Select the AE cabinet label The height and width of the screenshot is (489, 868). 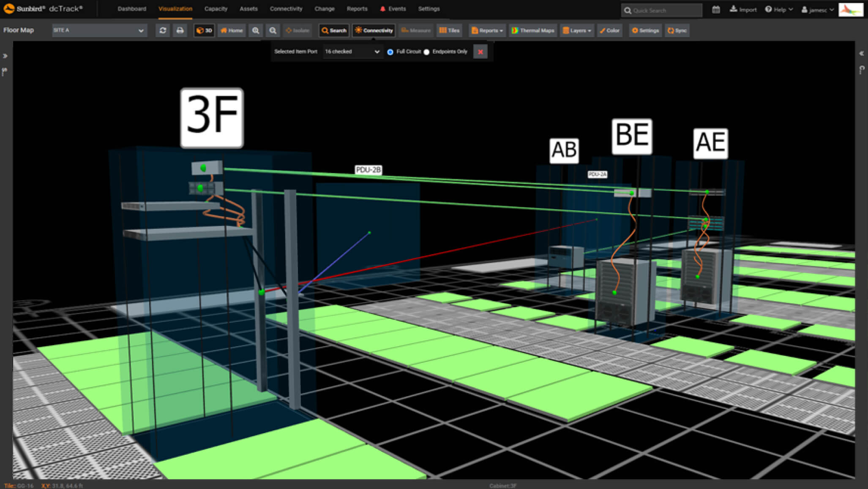coord(710,144)
